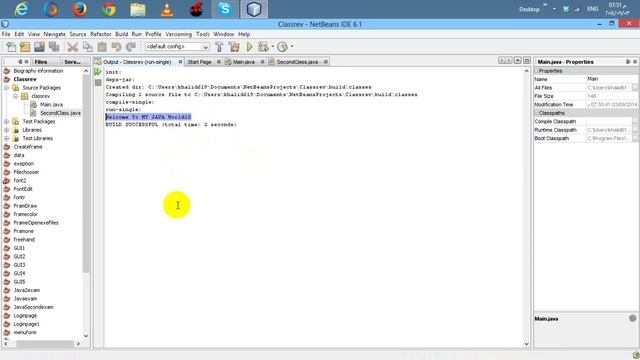Switch to the SecondClass.java tab
The image size is (640, 360).
click(297, 62)
